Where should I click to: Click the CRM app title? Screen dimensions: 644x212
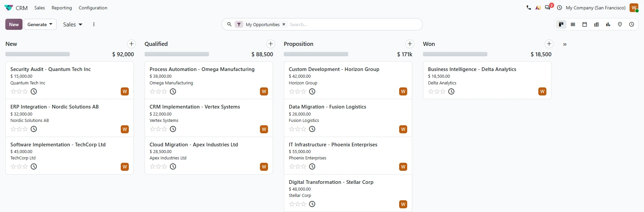(22, 8)
